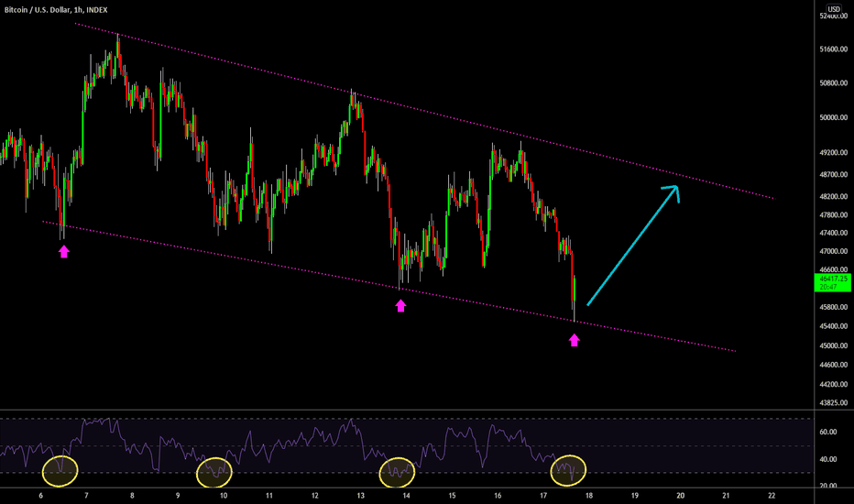Click date 9 on the time axis
The image size is (854, 504).
(178, 496)
